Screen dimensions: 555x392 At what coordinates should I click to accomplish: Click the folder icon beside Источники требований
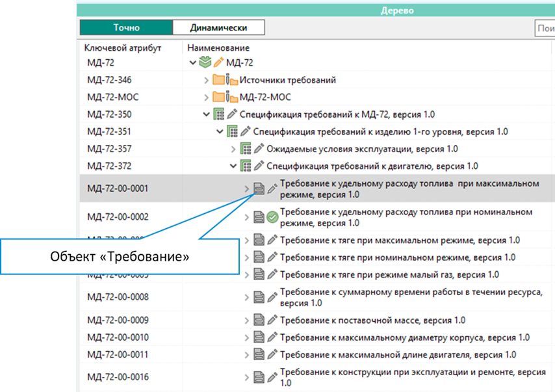click(218, 80)
